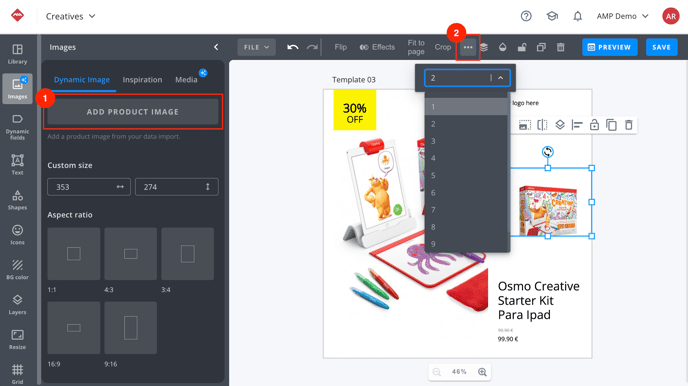688x386 pixels.
Task: Click the PREVIEW button
Action: pyautogui.click(x=609, y=47)
